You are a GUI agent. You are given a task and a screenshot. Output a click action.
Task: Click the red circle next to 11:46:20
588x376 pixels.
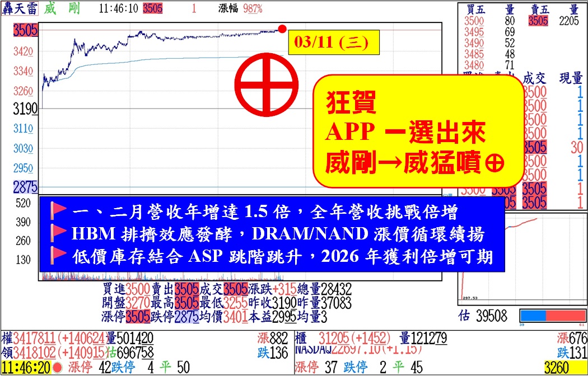57,368
